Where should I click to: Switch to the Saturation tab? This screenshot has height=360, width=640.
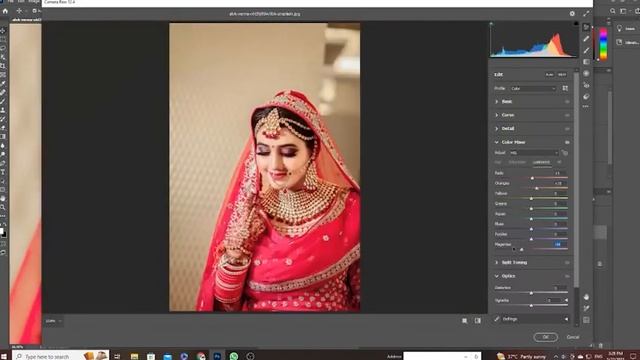(x=517, y=162)
